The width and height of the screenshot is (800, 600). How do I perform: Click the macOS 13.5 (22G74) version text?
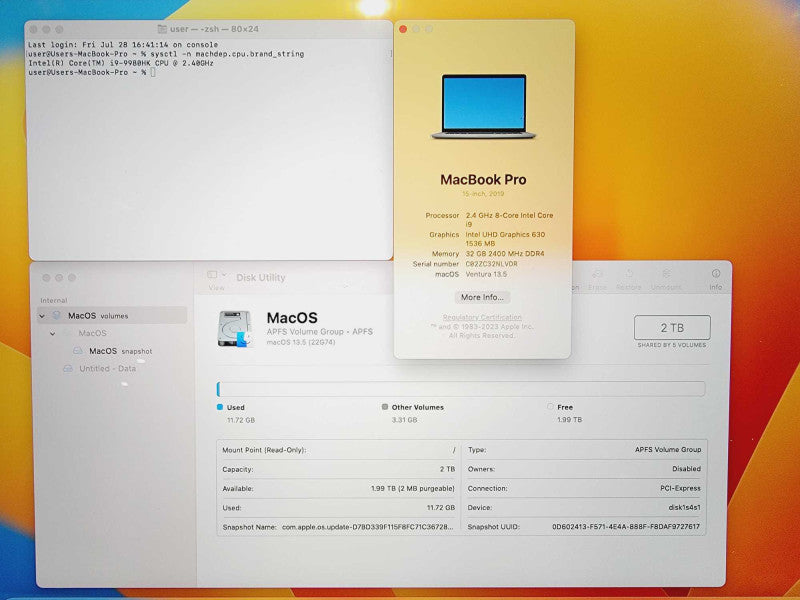(x=301, y=342)
